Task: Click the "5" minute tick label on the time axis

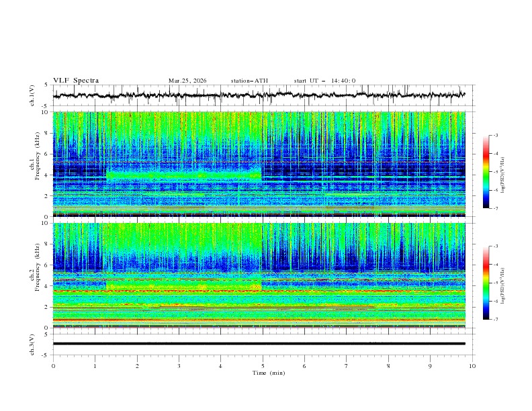Action: coord(263,366)
